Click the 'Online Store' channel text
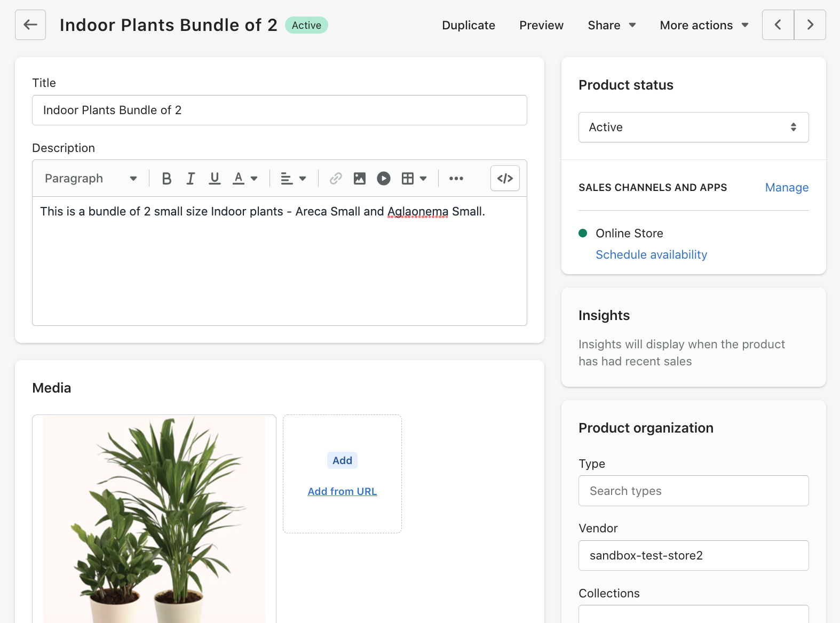This screenshot has height=623, width=840. (x=629, y=233)
